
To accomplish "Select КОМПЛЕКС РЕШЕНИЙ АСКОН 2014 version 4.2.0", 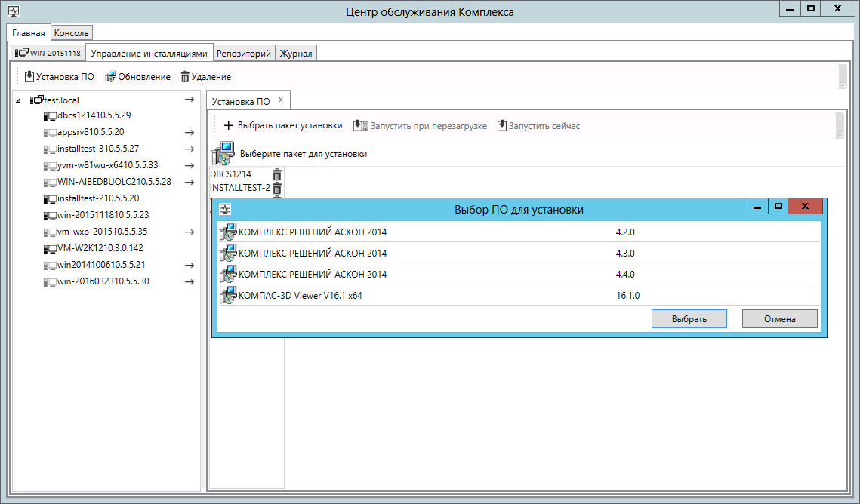I will [x=519, y=232].
